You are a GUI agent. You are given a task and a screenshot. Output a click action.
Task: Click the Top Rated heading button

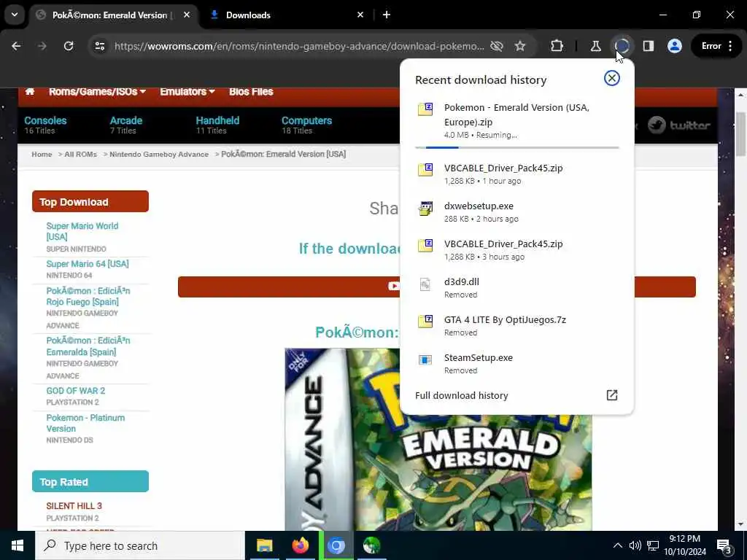(x=90, y=481)
